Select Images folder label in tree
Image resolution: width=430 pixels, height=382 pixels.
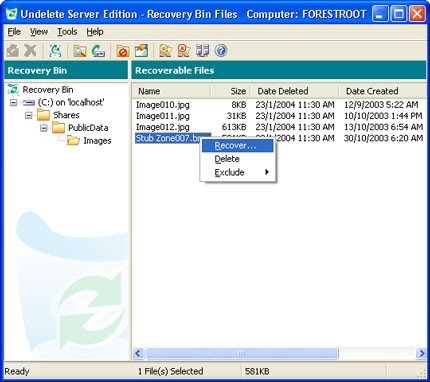point(97,141)
